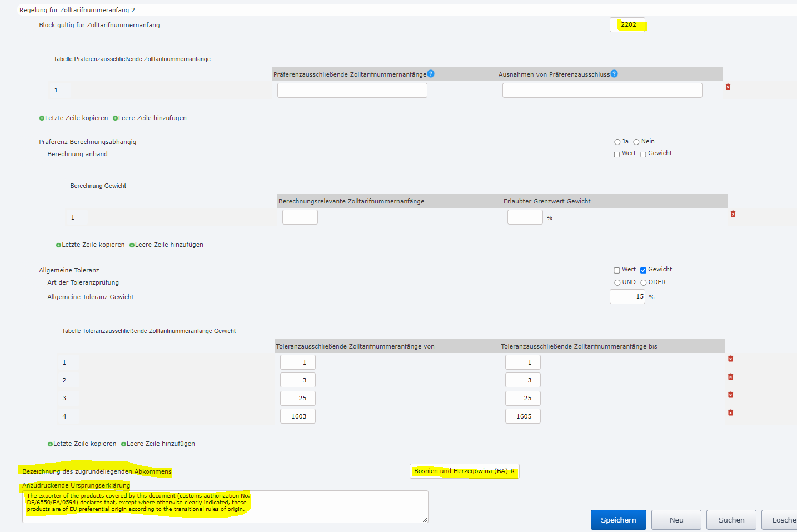
Task: Open help for Ausnahmen von Präferenzausschluss column
Action: (x=614, y=73)
